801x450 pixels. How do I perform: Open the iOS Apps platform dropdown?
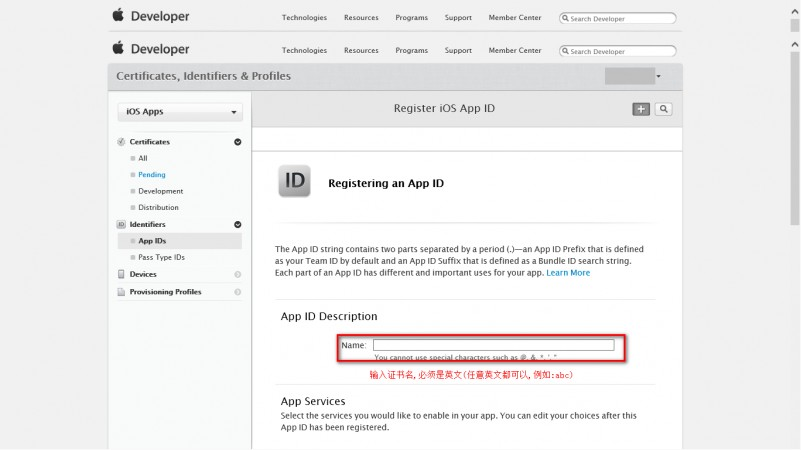180,112
